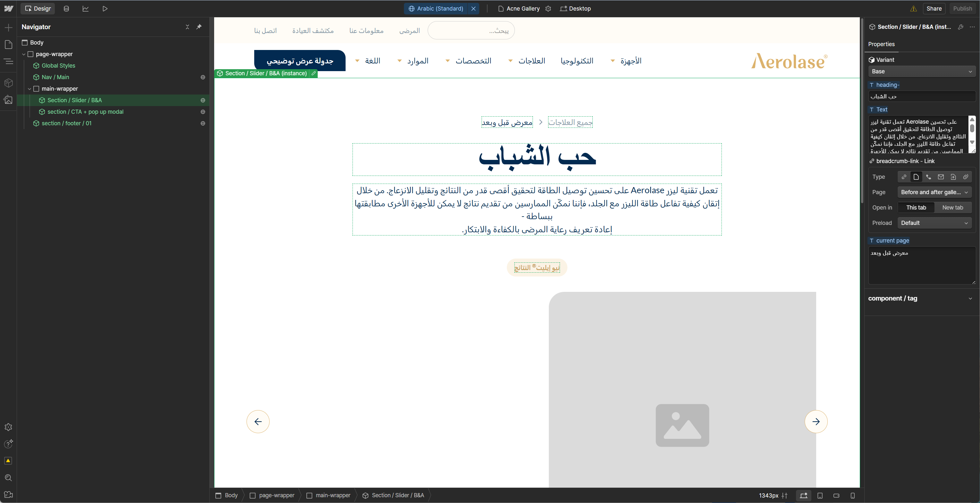Image resolution: width=980 pixels, height=503 pixels.
Task: Click the Preview play icon
Action: pyautogui.click(x=105, y=8)
